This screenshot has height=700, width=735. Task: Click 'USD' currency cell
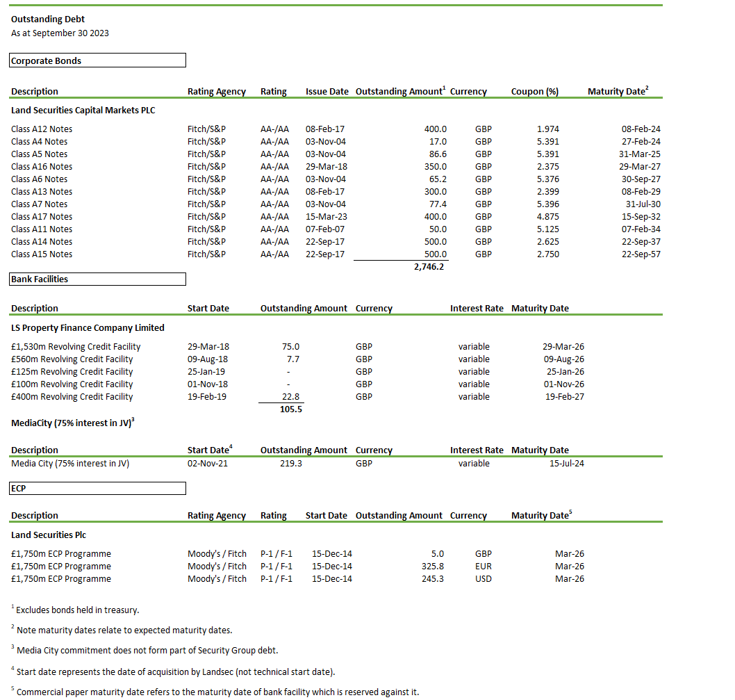484,579
